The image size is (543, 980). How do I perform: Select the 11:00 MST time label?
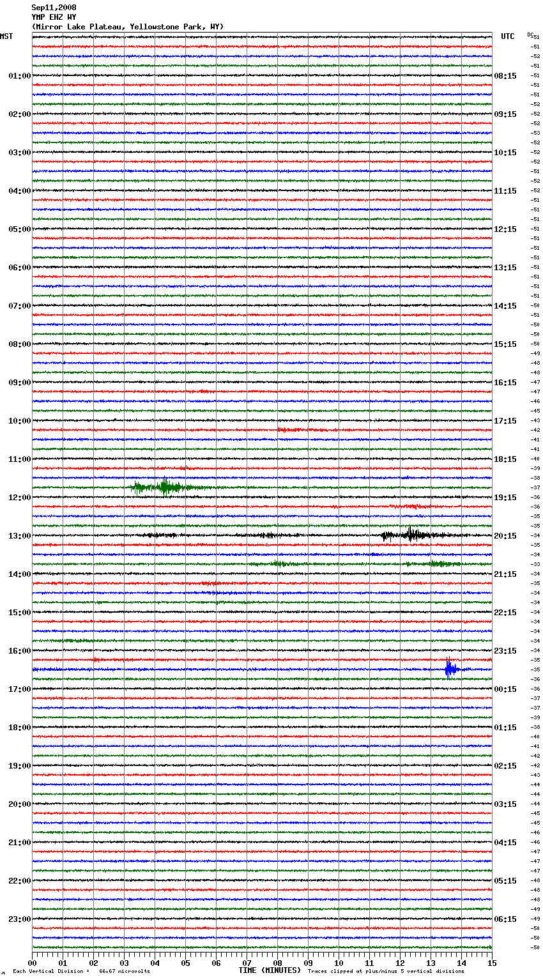20,459
